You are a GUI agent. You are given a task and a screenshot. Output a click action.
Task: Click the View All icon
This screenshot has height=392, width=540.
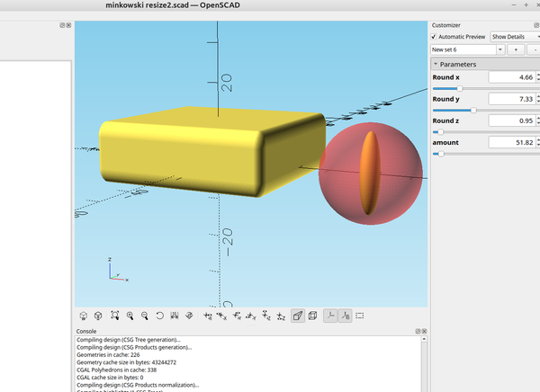(x=114, y=316)
